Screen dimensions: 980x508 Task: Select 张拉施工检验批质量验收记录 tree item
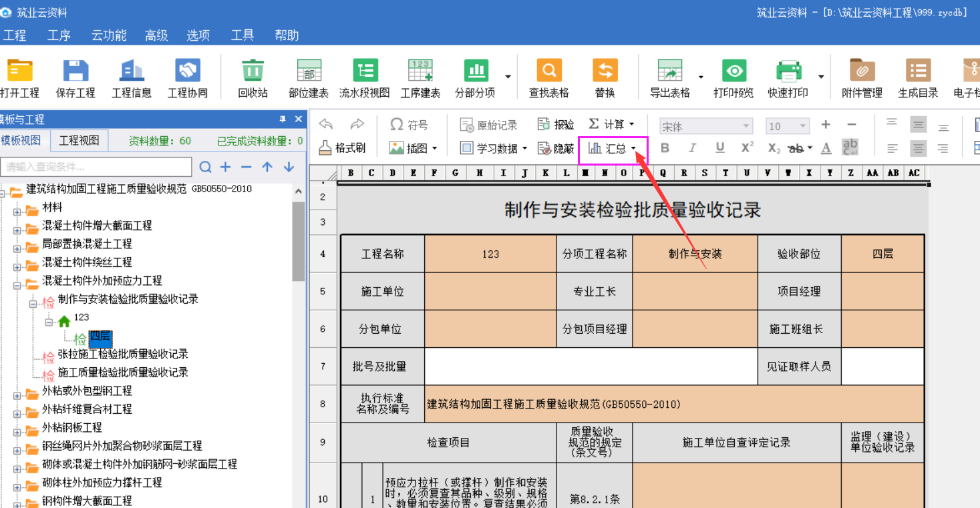pyautogui.click(x=123, y=354)
